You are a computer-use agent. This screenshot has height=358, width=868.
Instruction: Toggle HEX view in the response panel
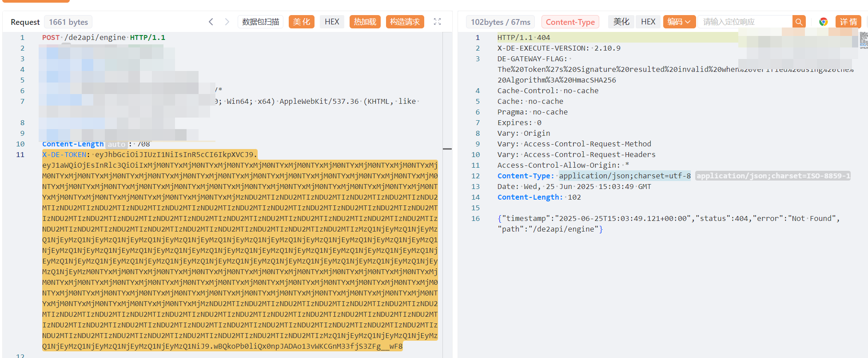648,22
